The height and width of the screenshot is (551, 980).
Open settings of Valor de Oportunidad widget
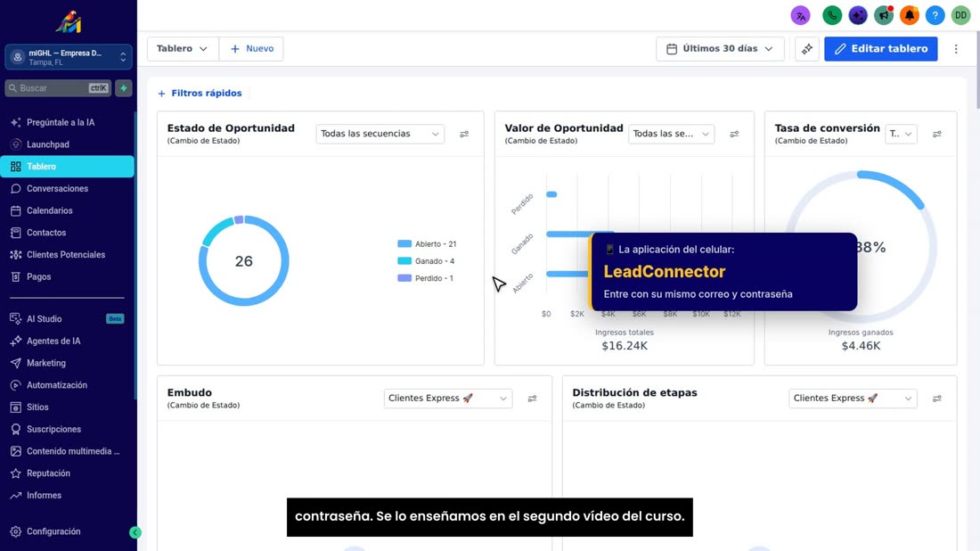pos(734,134)
